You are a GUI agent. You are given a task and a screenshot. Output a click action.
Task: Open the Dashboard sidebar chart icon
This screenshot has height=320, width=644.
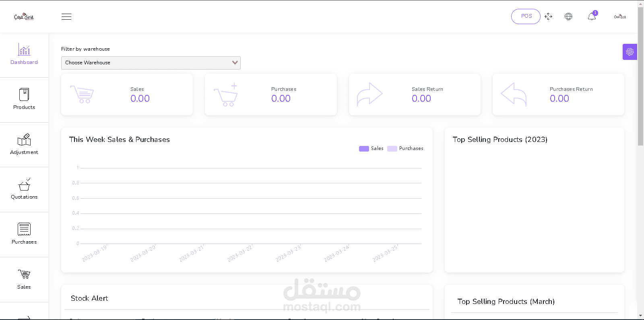pyautogui.click(x=24, y=49)
